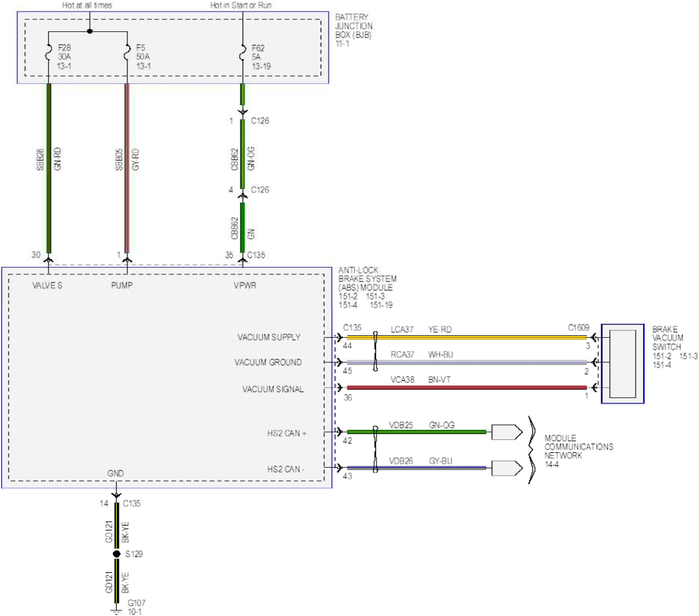Click the 'VPWR' terminal label
This screenshot has width=699, height=616.
point(245,286)
